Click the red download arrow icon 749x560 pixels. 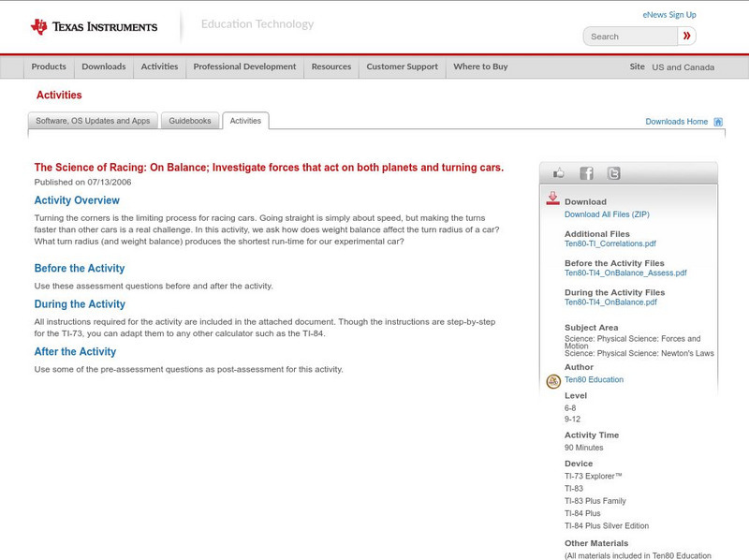pos(552,199)
